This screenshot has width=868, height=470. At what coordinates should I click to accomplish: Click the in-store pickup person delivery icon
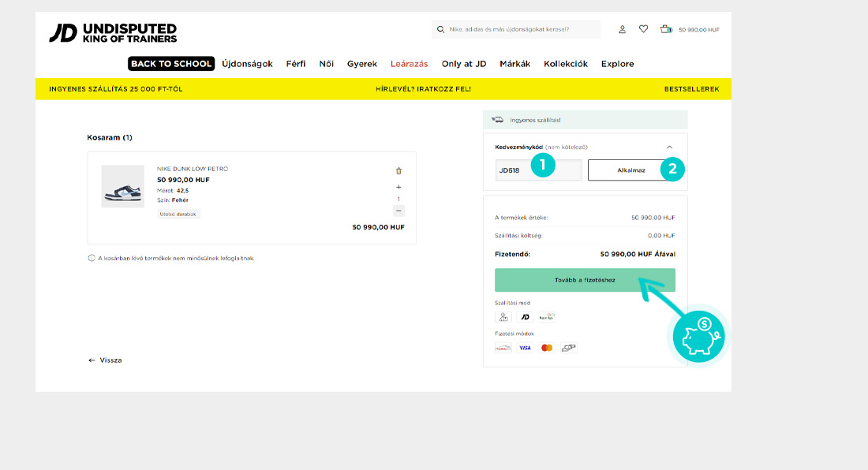pyautogui.click(x=503, y=317)
